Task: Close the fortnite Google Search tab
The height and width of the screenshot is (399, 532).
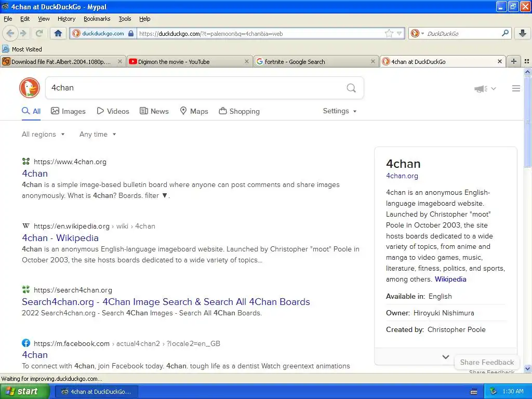Action: click(373, 61)
